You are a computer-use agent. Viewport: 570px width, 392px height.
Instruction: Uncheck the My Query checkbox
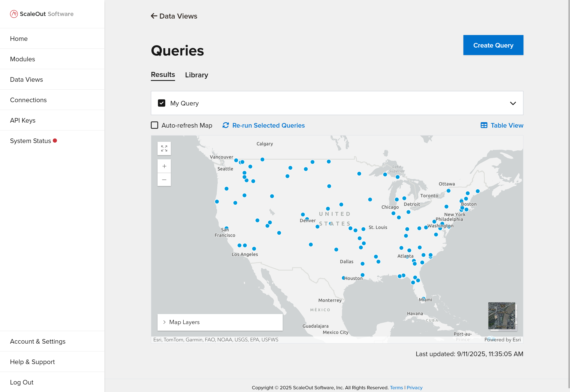pos(161,103)
